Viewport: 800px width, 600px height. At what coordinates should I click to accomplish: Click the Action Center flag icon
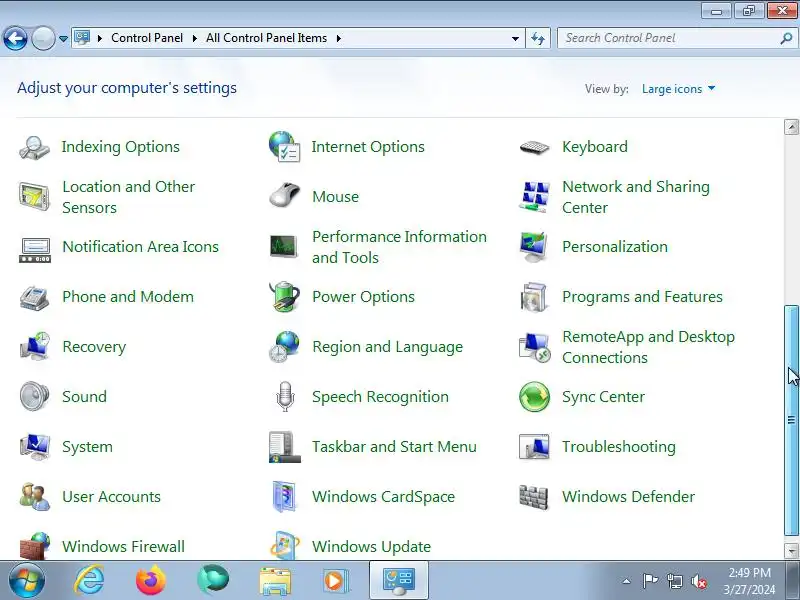click(650, 581)
